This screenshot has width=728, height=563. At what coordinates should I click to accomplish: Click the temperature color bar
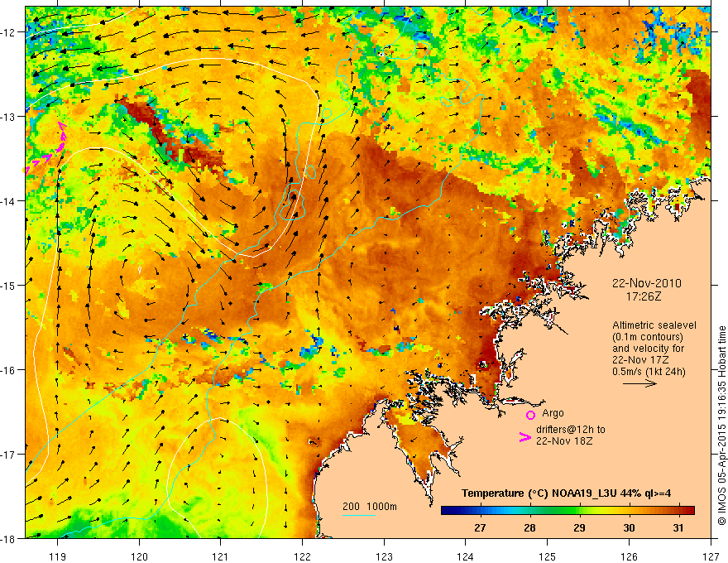(x=568, y=510)
